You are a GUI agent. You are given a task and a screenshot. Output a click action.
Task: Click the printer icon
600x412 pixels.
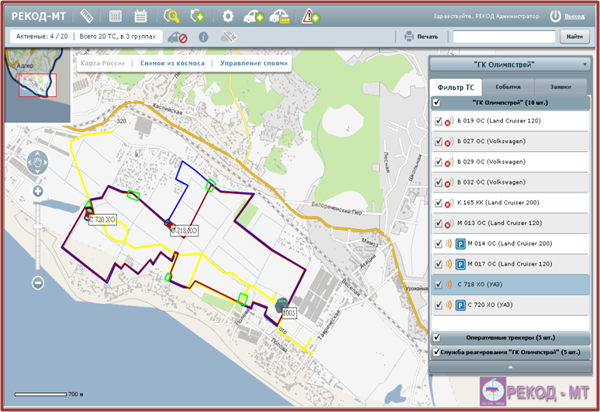408,37
